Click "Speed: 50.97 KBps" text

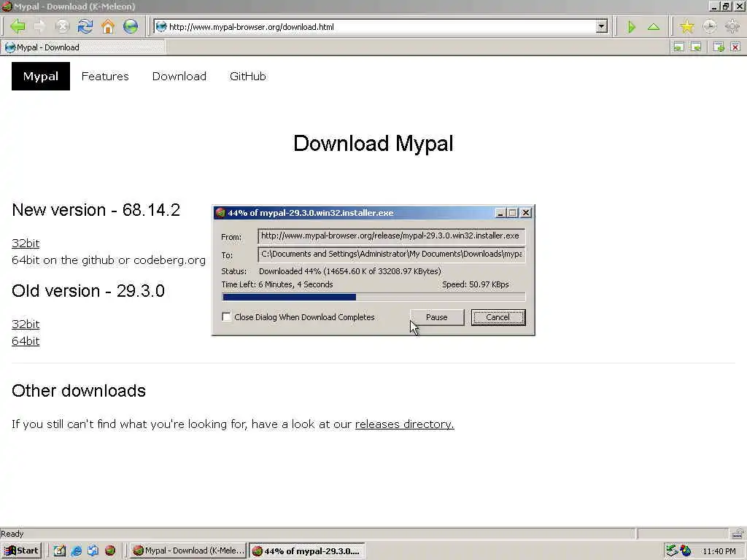click(476, 284)
